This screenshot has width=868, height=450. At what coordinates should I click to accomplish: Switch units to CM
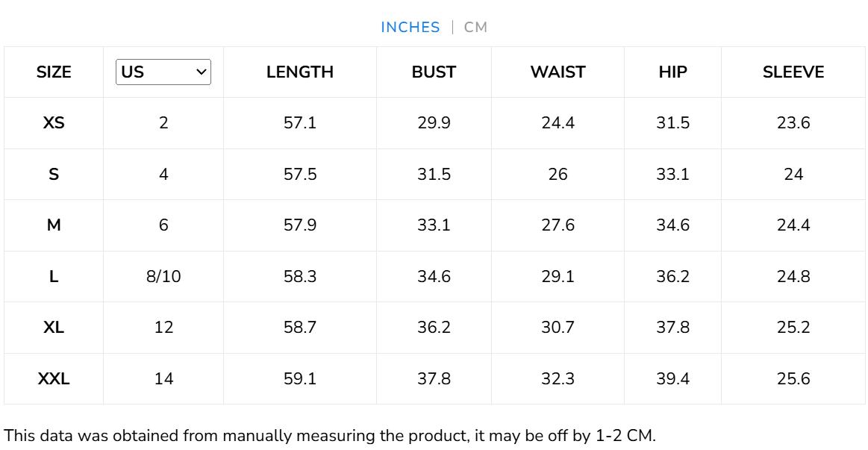click(475, 28)
